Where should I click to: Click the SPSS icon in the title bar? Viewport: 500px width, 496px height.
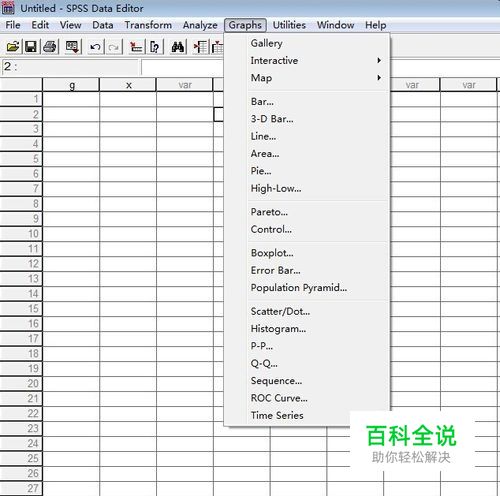coord(8,8)
